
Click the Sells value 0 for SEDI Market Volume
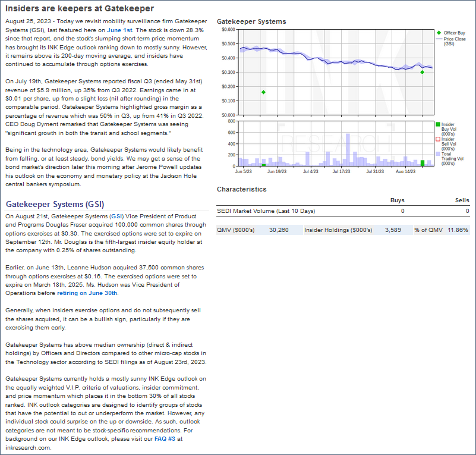(468, 211)
